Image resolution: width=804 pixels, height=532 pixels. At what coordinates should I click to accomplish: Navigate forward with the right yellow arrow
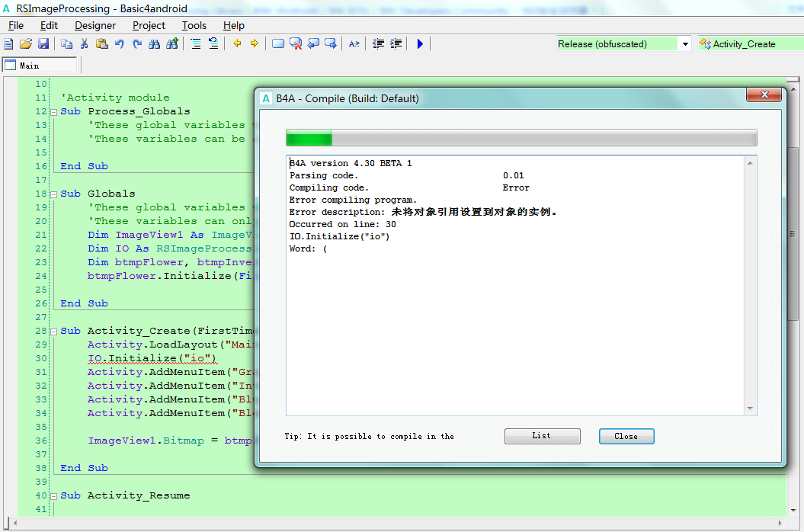point(255,44)
